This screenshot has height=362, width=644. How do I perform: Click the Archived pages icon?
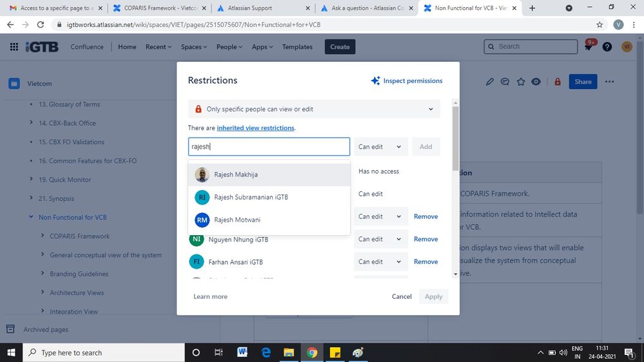pyautogui.click(x=10, y=329)
